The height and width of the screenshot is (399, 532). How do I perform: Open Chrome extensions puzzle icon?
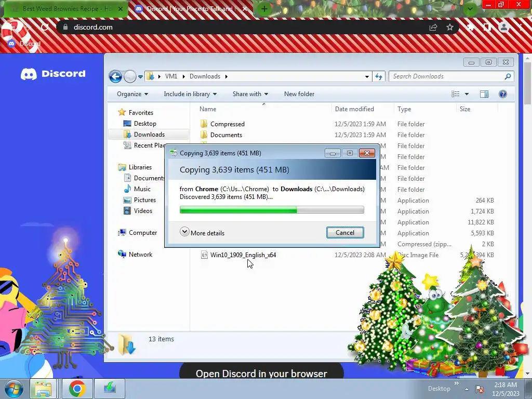point(471,27)
